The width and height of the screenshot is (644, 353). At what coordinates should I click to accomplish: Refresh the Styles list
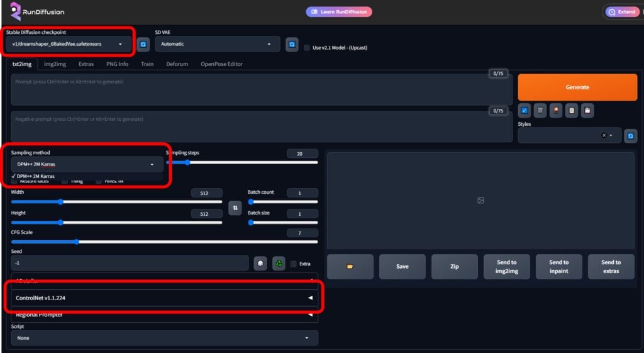coord(630,136)
